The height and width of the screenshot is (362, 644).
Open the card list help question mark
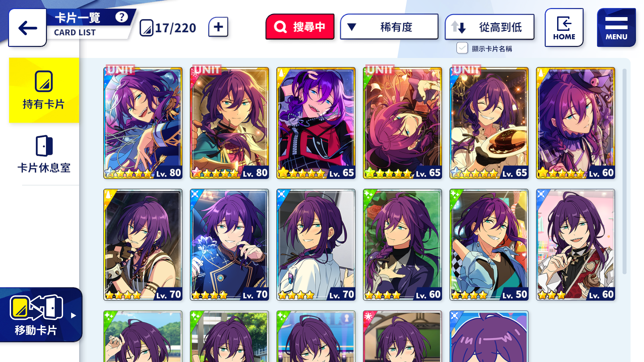121,17
